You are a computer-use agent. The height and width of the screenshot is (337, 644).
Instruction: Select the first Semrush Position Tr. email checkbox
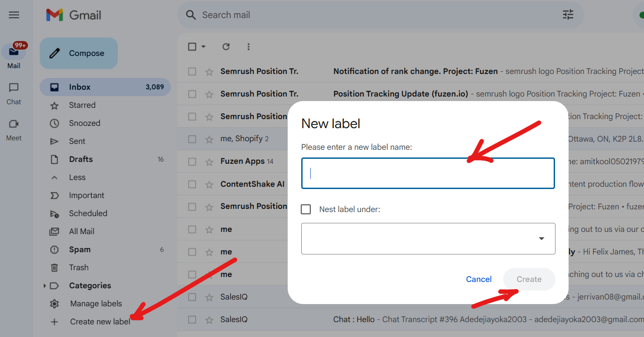tap(192, 71)
